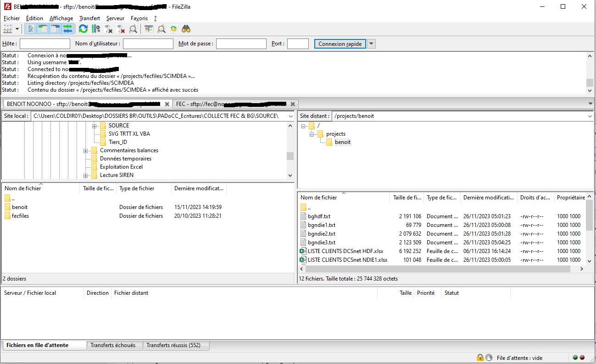Sort local list by Dernière modification
The height and width of the screenshot is (364, 596).
199,188
